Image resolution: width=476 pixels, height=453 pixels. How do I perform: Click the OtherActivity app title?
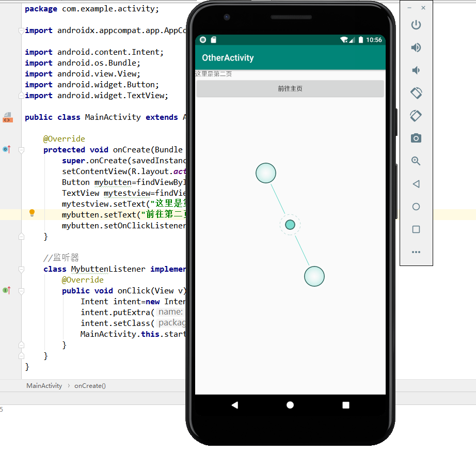click(x=228, y=58)
